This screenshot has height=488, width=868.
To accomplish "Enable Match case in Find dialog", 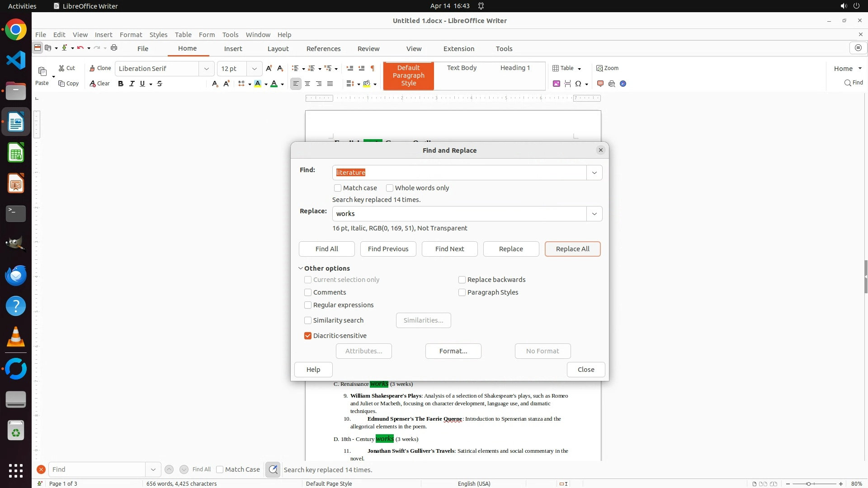I will (x=338, y=188).
